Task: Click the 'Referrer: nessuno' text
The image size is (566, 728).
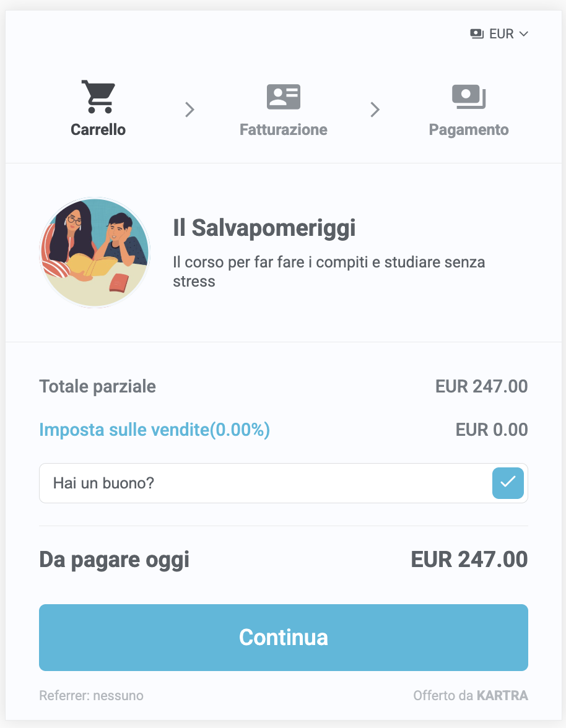Action: [91, 696]
